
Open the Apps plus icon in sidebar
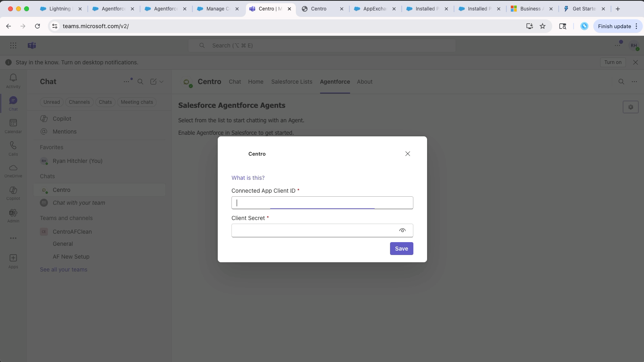click(x=13, y=261)
